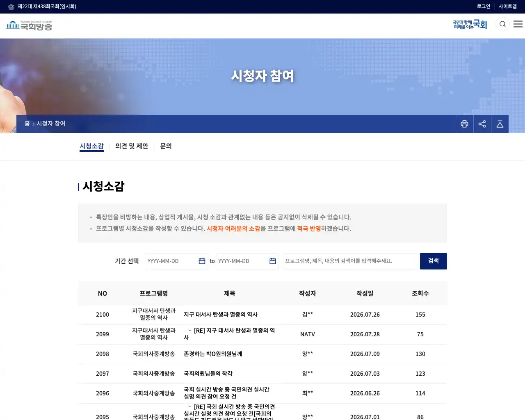Viewport: 525px width, 420px height.
Task: Click row number 2100
Action: coord(103,315)
